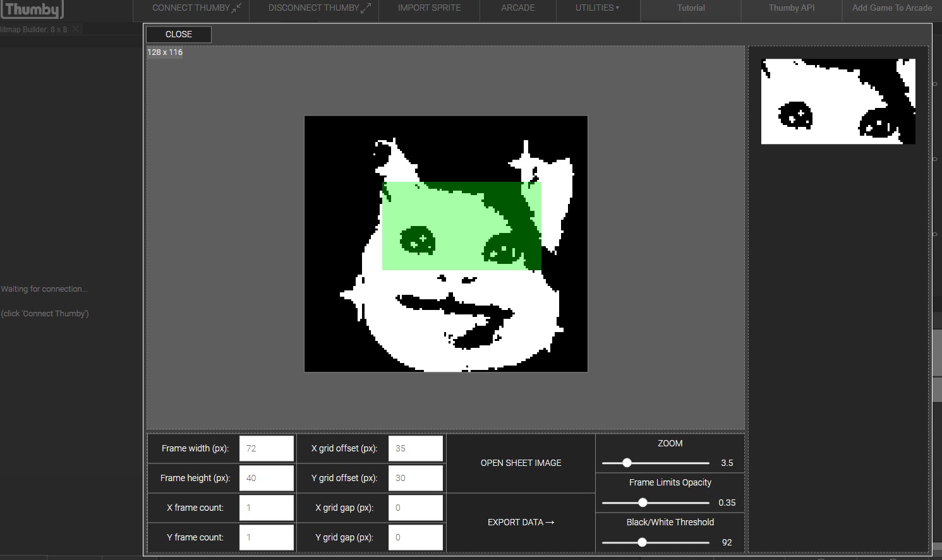Open the Thumby API link
This screenshot has width=942, height=560.
pyautogui.click(x=791, y=8)
